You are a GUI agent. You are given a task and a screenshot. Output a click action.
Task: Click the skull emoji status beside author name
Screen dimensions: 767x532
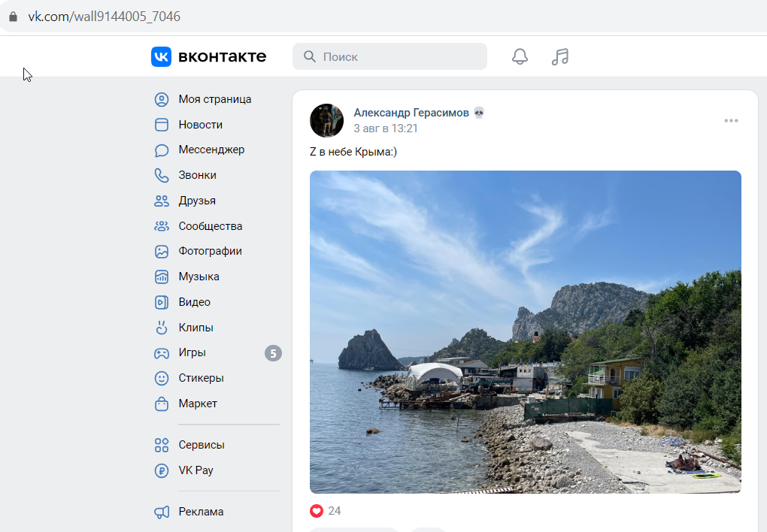tap(479, 113)
